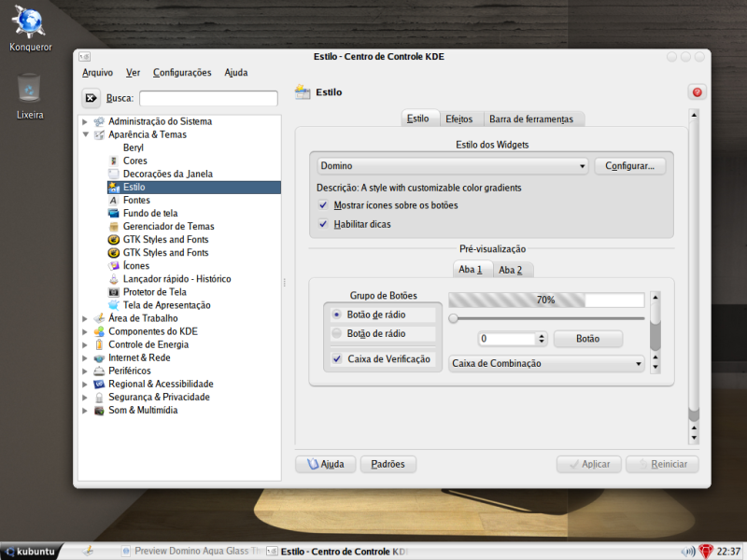Click the preview Botão button
The width and height of the screenshot is (747, 560).
pos(588,339)
